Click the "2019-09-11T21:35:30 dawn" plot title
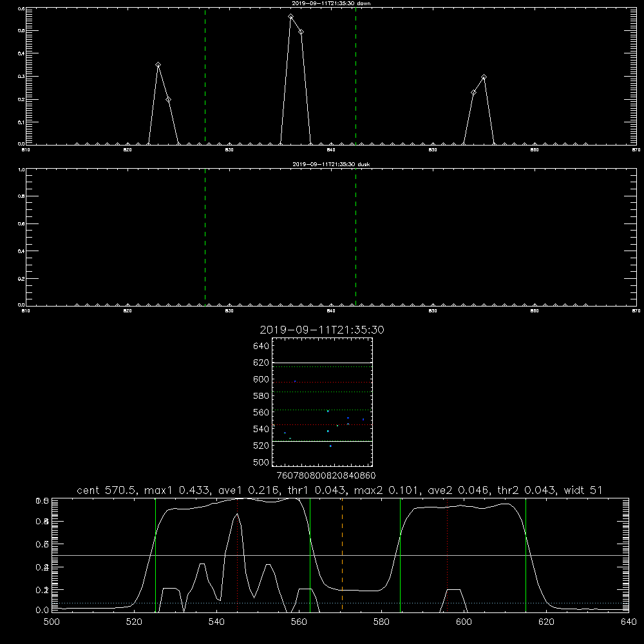This screenshot has width=644, height=644. point(331,3)
